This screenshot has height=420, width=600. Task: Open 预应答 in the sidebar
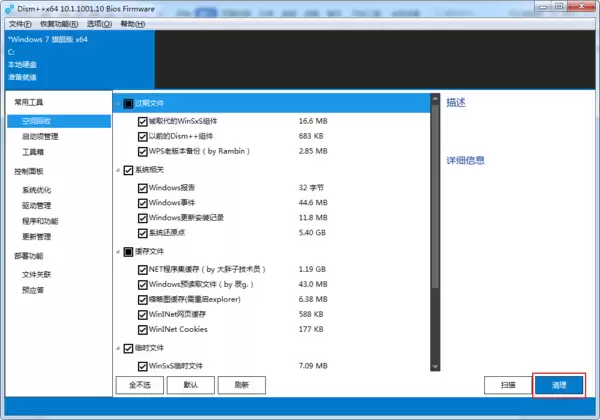pyautogui.click(x=33, y=290)
